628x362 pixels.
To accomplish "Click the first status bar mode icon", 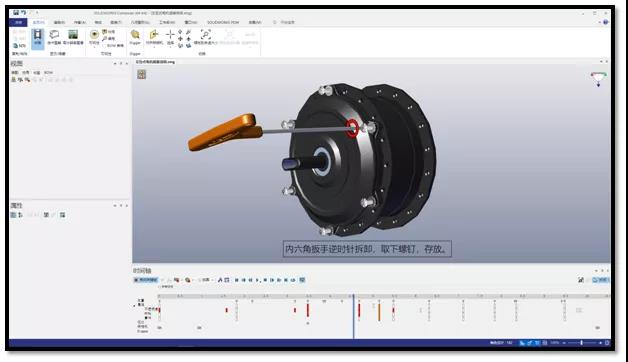I will coord(522,343).
